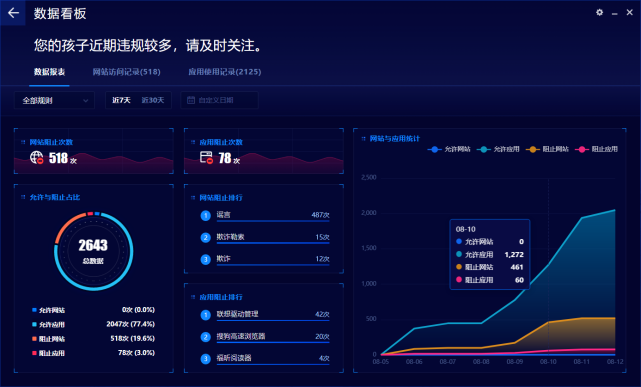Switch to 应用使用记录(2125) tab
The height and width of the screenshot is (387, 641).
pyautogui.click(x=224, y=72)
